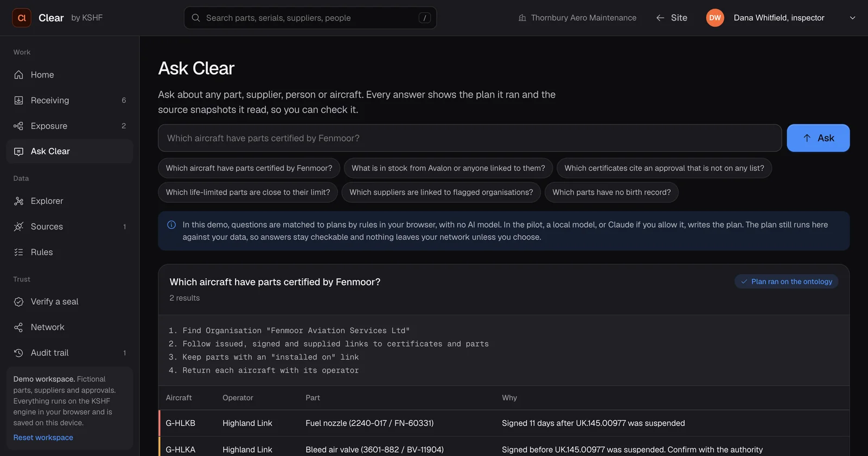Select the G-HLKA aircraft cell
The image size is (868, 456).
pos(181,449)
